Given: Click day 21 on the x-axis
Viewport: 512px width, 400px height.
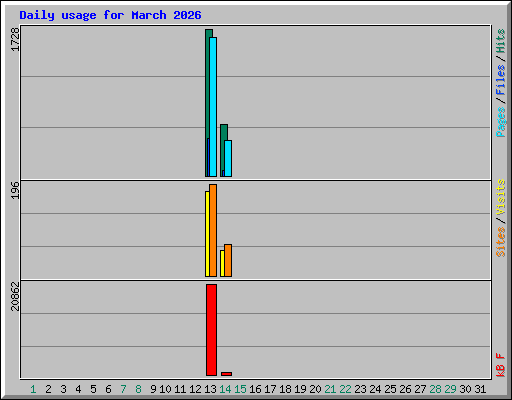Looking at the screenshot, I should pos(330,389).
